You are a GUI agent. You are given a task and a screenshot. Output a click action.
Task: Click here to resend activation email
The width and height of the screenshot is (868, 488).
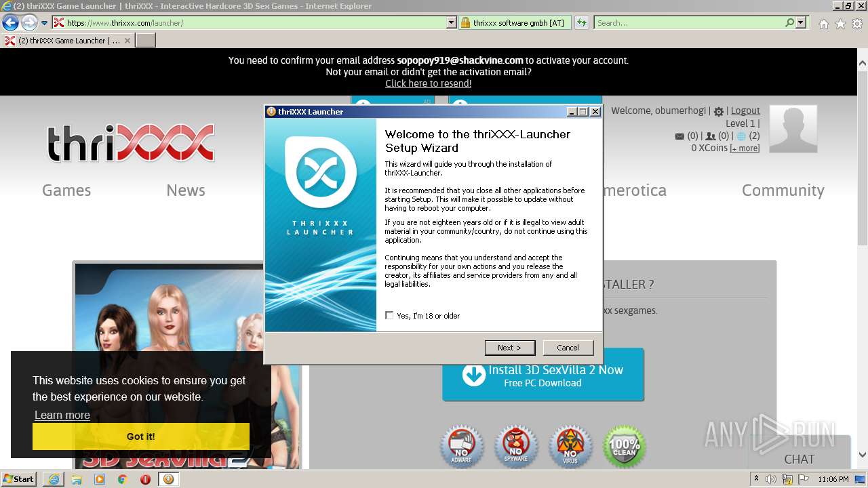coord(429,83)
